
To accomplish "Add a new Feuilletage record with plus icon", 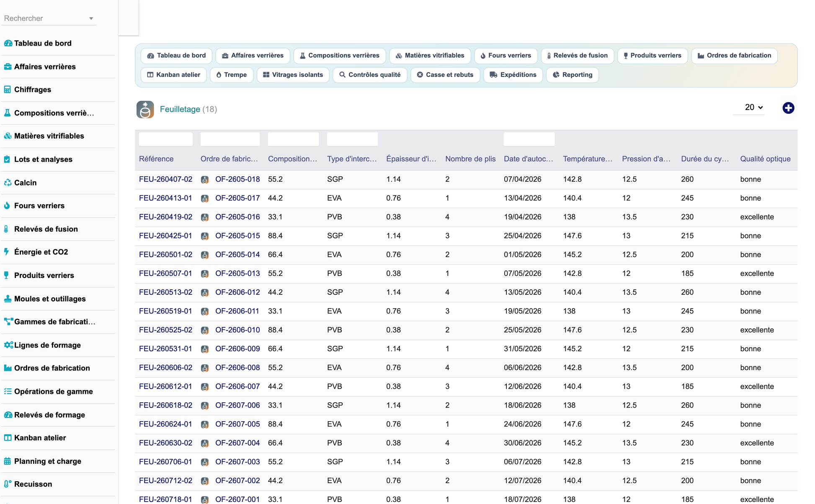I will point(788,108).
